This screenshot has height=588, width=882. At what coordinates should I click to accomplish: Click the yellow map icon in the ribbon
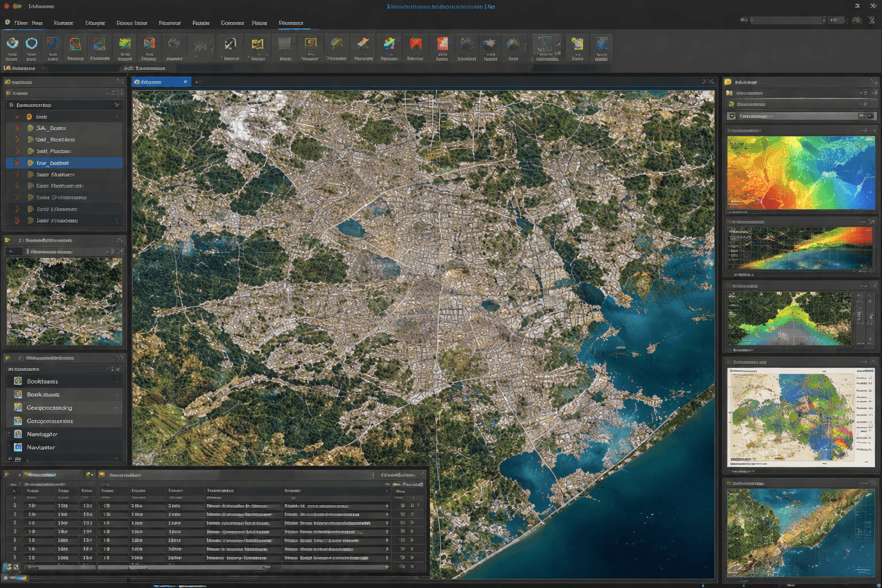257,44
